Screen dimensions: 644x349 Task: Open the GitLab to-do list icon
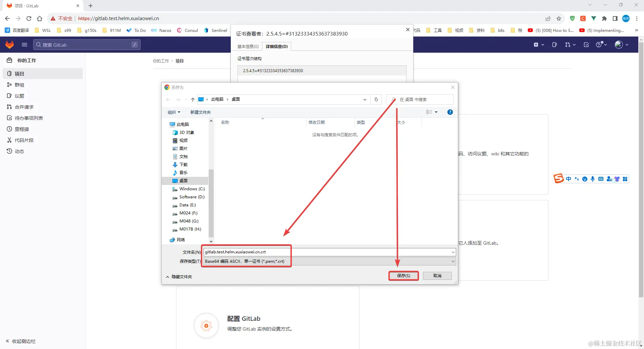[x=586, y=45]
